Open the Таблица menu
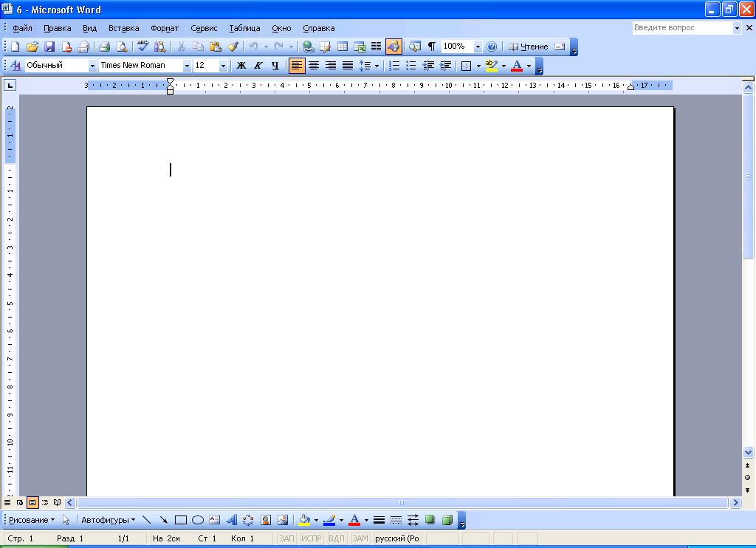The image size is (756, 548). click(x=244, y=28)
